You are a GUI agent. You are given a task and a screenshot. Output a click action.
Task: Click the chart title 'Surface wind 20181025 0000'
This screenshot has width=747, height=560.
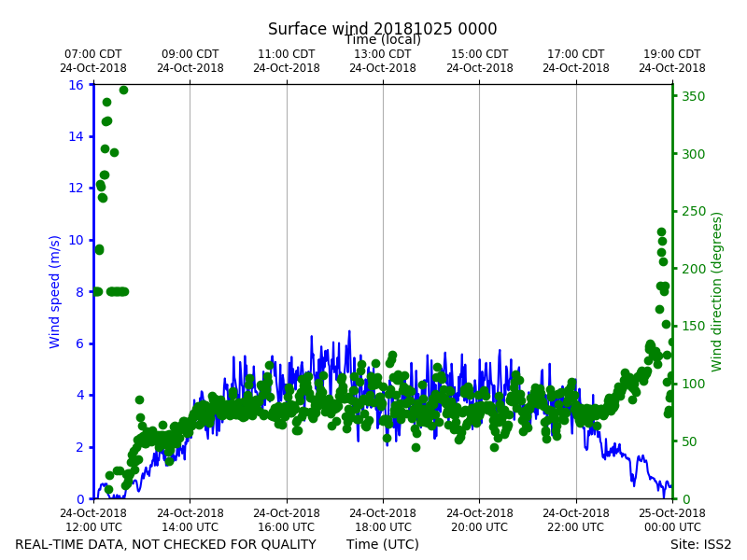pos(382,29)
